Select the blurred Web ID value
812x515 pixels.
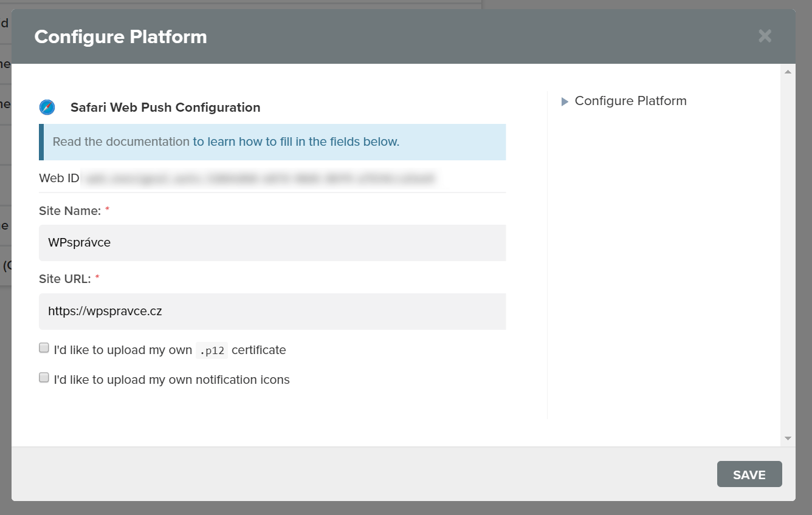point(260,179)
